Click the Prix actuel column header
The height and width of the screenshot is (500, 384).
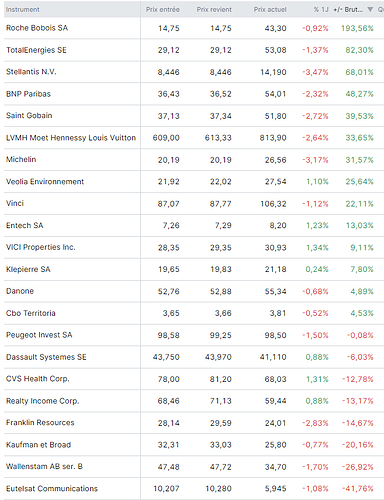click(270, 10)
